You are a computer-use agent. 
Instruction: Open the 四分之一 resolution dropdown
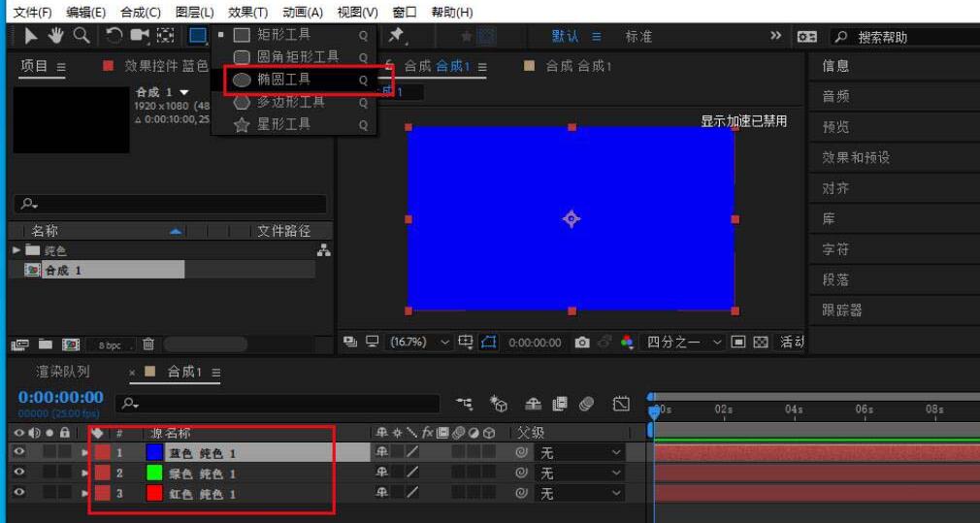[x=685, y=343]
